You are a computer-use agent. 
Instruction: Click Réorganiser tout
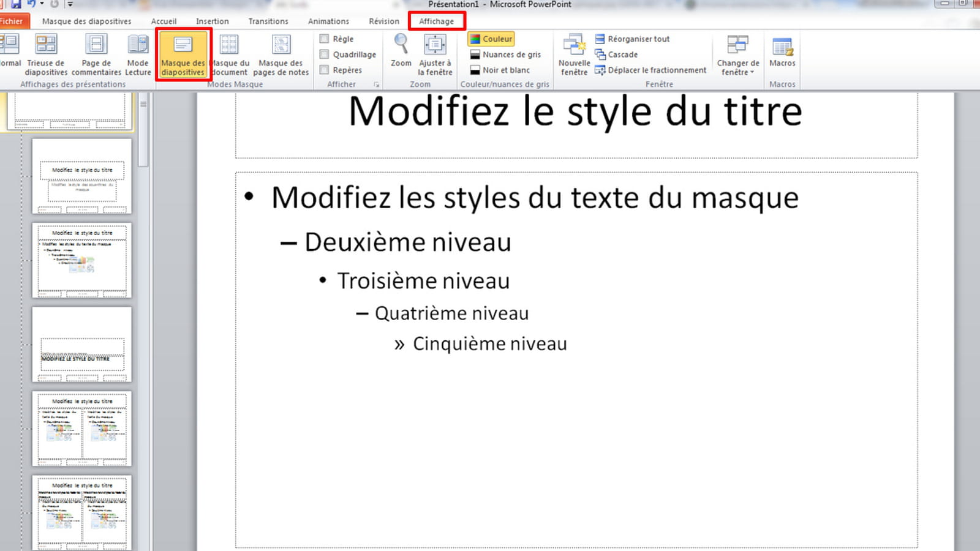632,39
